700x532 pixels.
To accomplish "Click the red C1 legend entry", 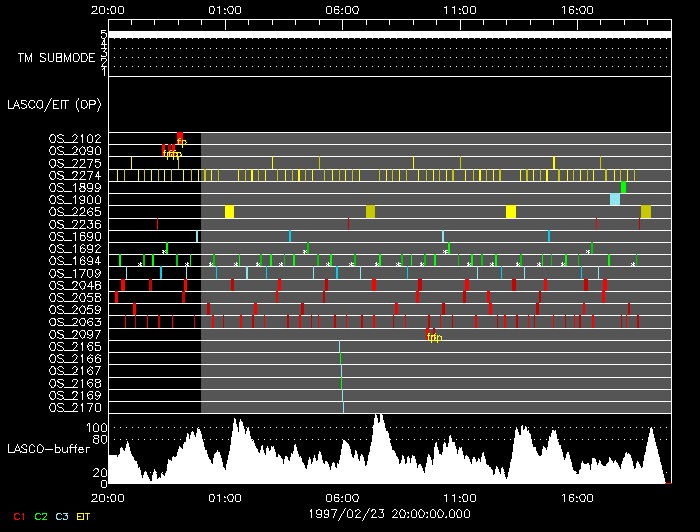I will [18, 516].
